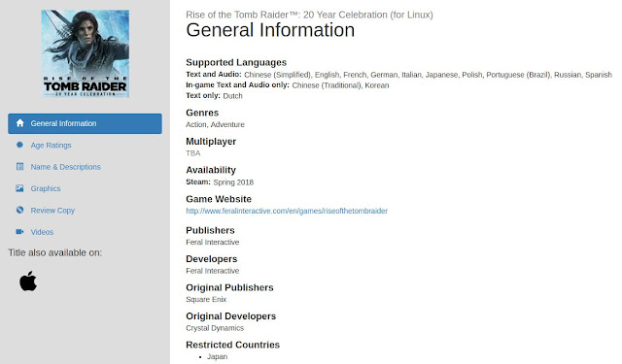Click the Videos camera icon
The image size is (622, 364).
point(19,232)
